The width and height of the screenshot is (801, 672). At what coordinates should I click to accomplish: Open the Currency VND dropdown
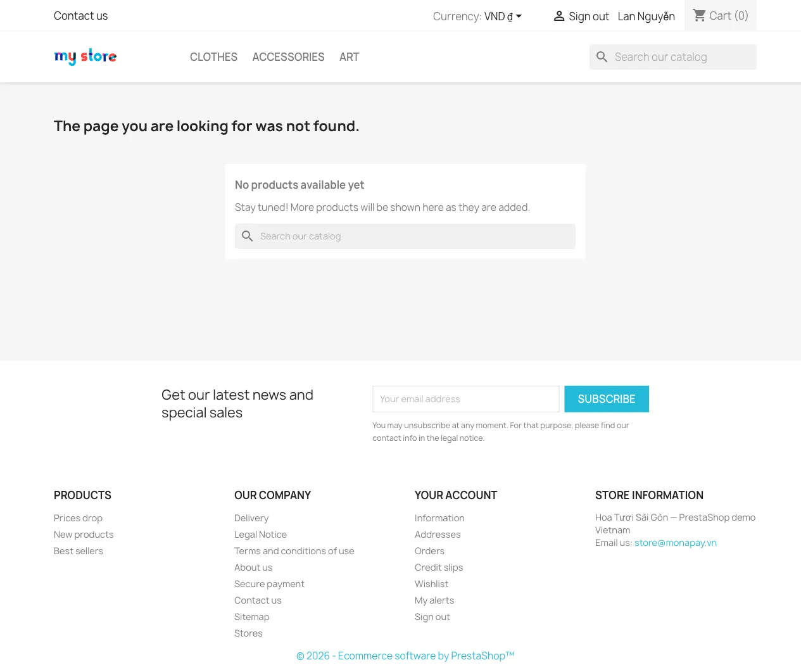click(503, 16)
